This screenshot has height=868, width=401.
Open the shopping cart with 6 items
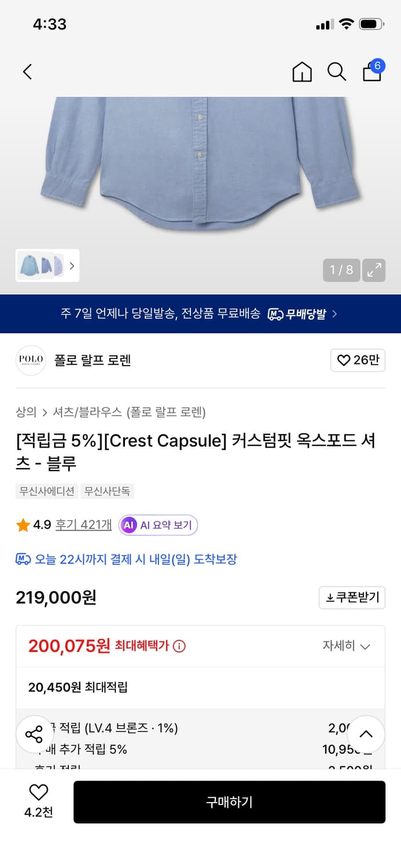(x=372, y=72)
